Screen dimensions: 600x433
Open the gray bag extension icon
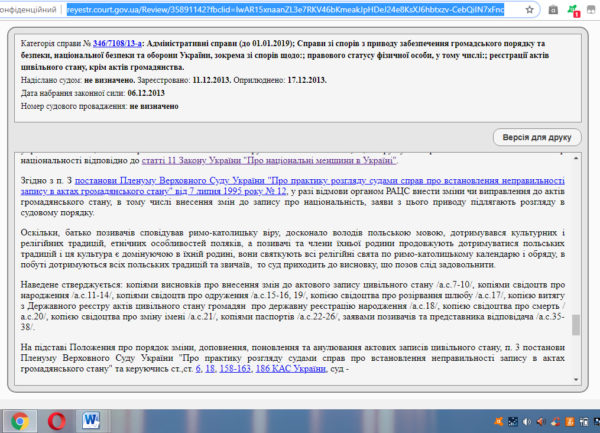(553, 10)
